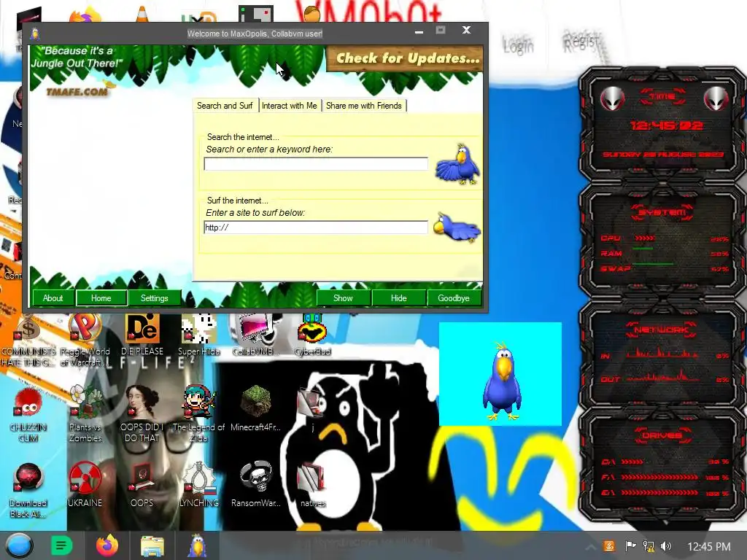Select The Legend of Zilda icon
The image size is (747, 560).
(198, 414)
